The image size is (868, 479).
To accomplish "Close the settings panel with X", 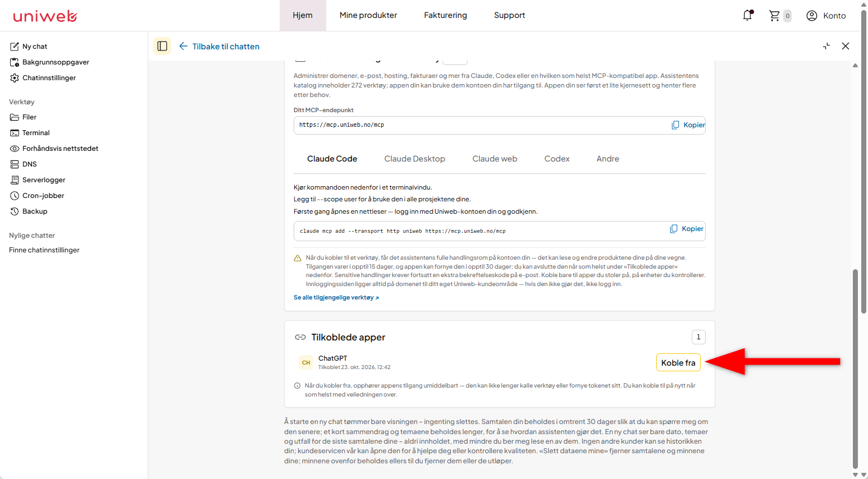I will coord(846,46).
